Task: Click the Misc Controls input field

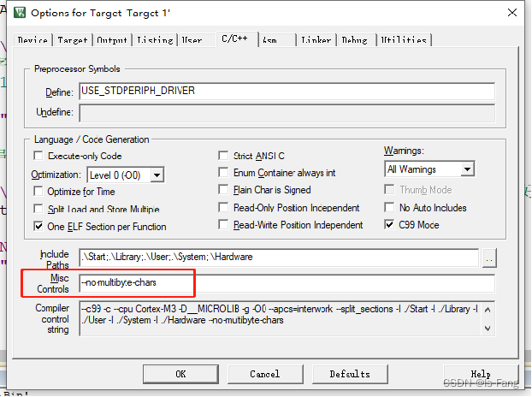Action: point(287,283)
